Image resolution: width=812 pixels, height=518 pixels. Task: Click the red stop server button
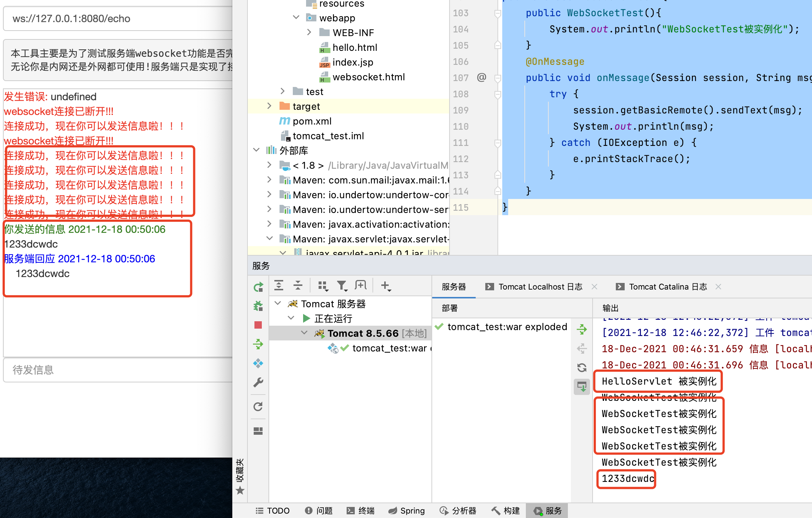(258, 325)
